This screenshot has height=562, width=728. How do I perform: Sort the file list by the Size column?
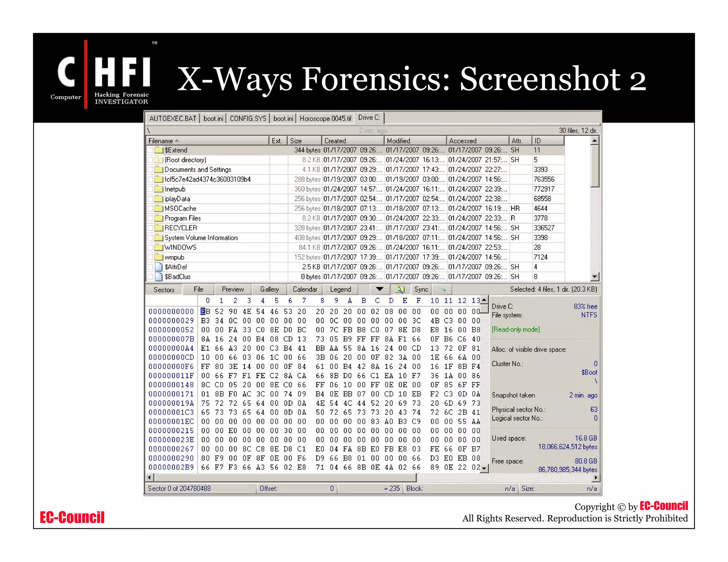(304, 141)
